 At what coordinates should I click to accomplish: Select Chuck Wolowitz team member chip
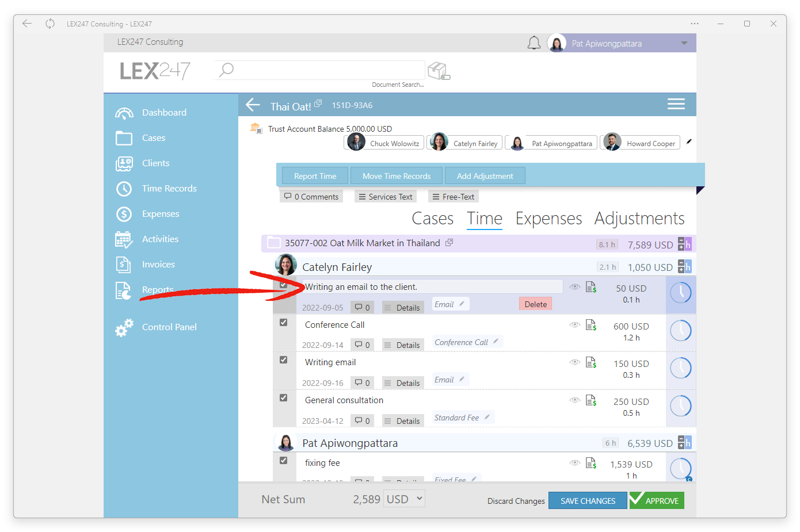(384, 143)
